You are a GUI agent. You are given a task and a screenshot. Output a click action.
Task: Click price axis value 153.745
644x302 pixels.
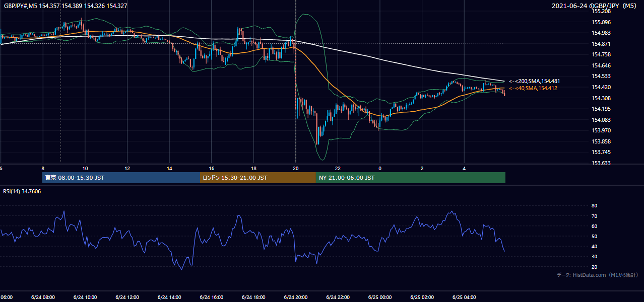[x=601, y=152]
